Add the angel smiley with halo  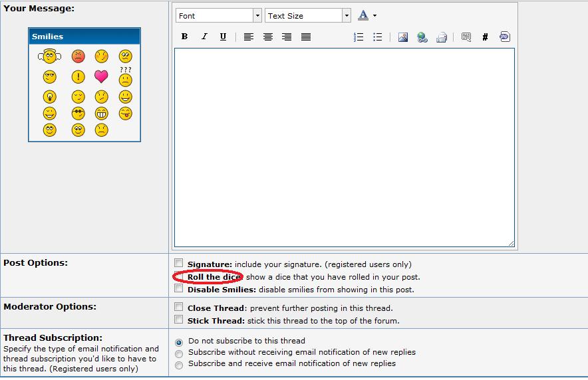(49, 57)
